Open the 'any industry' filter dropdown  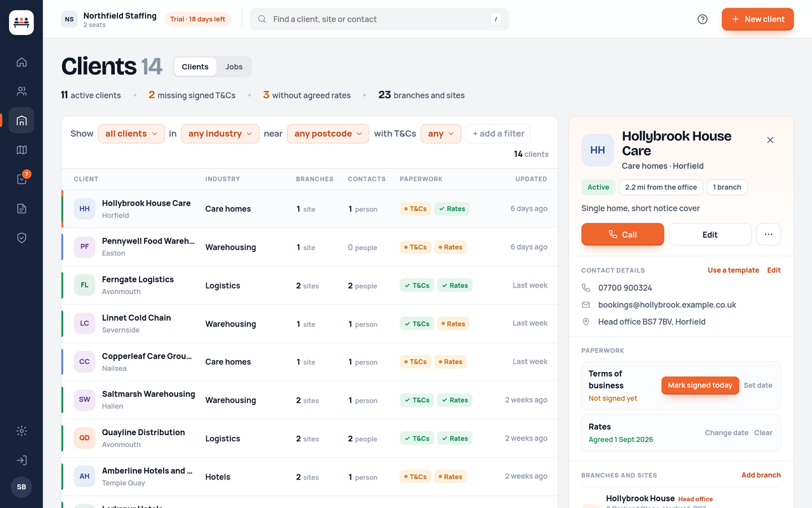[x=220, y=133]
